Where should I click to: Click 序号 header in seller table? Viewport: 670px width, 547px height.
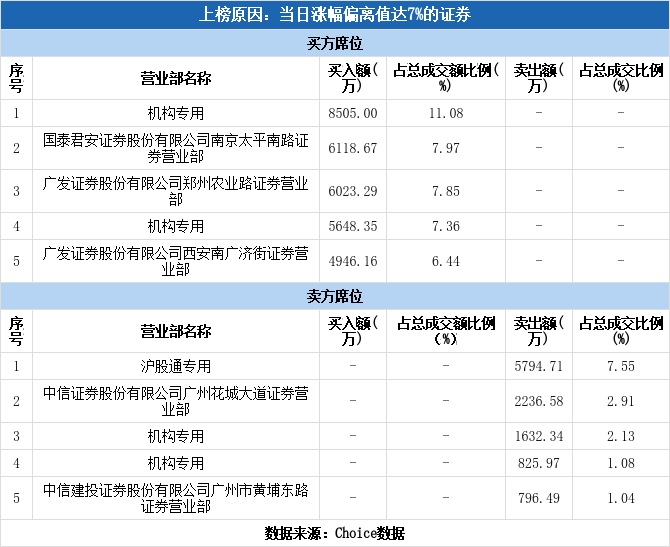tap(16, 331)
